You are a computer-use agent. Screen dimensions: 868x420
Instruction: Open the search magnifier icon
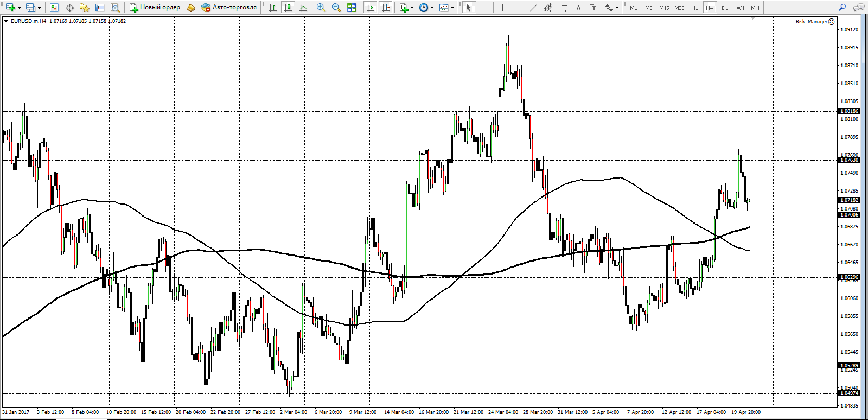pyautogui.click(x=842, y=8)
